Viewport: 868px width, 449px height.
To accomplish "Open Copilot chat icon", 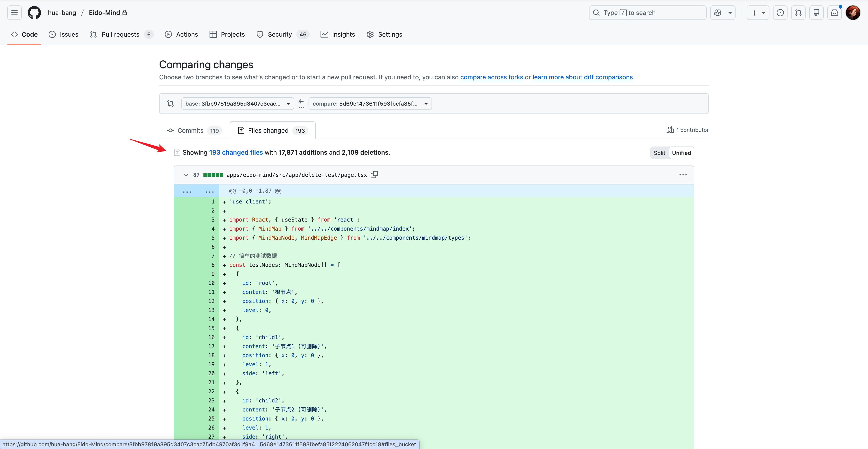I will click(x=718, y=13).
